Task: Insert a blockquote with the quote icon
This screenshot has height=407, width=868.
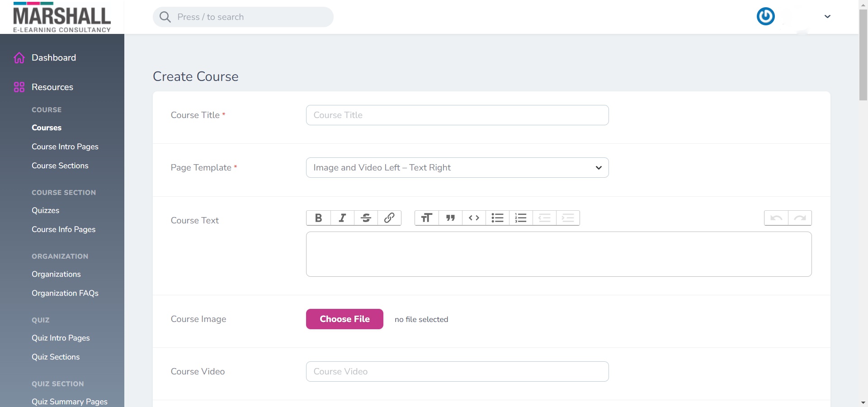Action: (450, 218)
